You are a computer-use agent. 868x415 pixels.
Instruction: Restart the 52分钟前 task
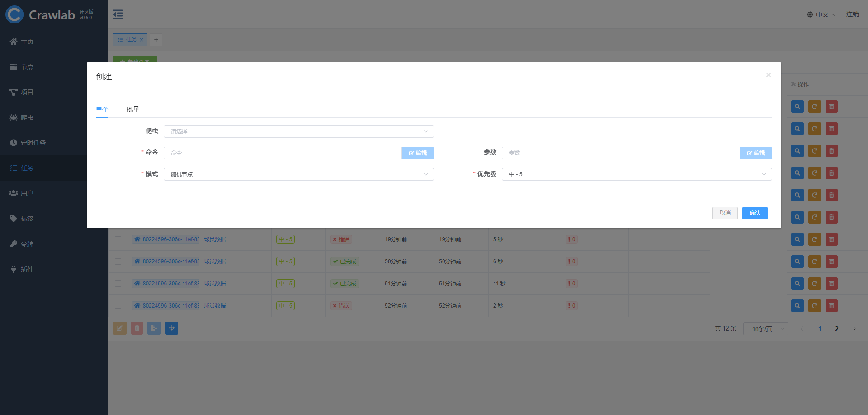[x=815, y=306]
